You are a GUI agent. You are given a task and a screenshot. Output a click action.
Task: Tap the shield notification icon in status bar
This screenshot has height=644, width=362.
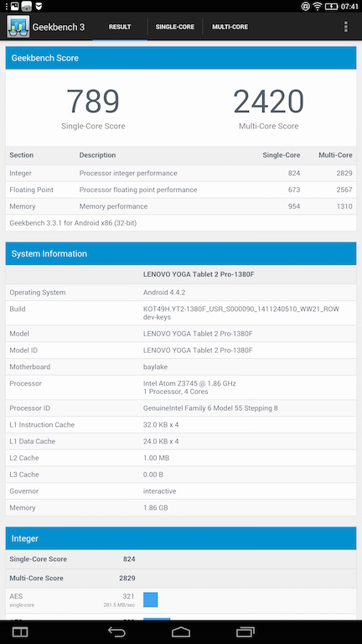tap(39, 6)
